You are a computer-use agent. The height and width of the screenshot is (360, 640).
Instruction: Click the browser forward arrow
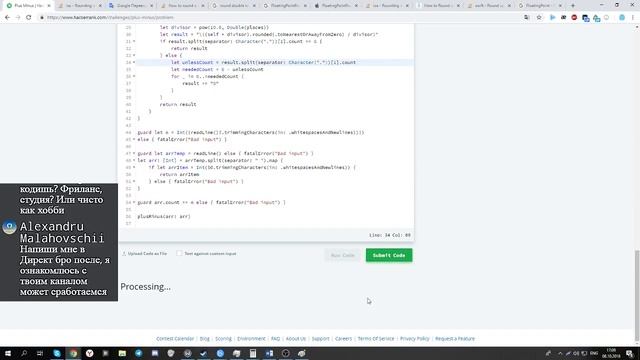click(18, 18)
